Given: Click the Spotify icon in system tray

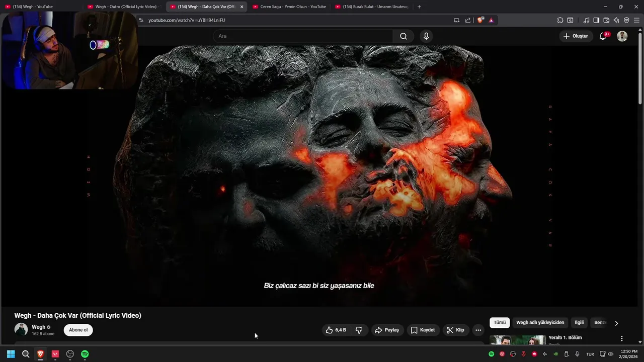Looking at the screenshot, I should 492,354.
